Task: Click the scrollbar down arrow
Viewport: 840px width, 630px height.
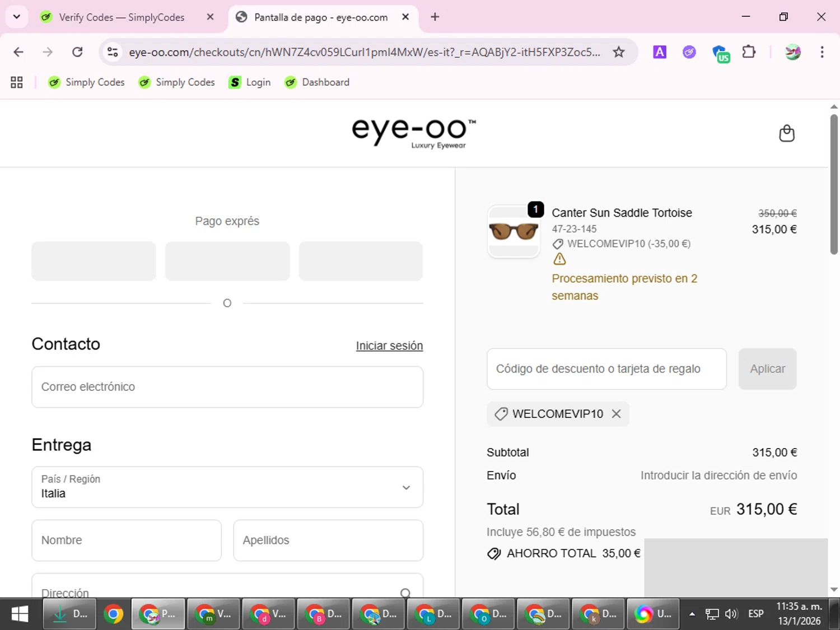Action: [x=834, y=590]
